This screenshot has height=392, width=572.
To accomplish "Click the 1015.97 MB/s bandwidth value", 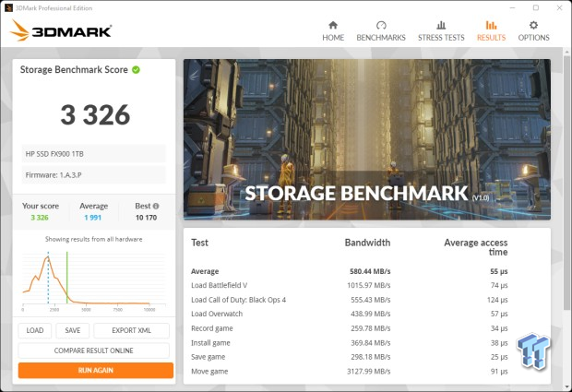I will (x=368, y=285).
